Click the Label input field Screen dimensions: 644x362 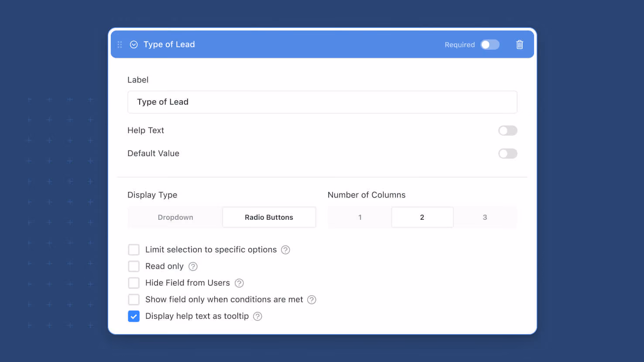coord(322,102)
